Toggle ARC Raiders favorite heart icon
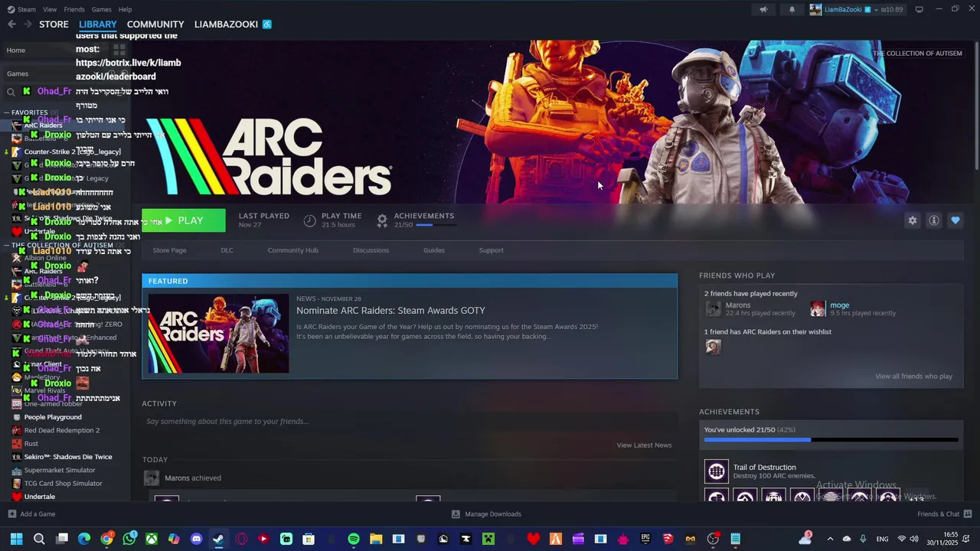This screenshot has width=980, height=551. 955,220
